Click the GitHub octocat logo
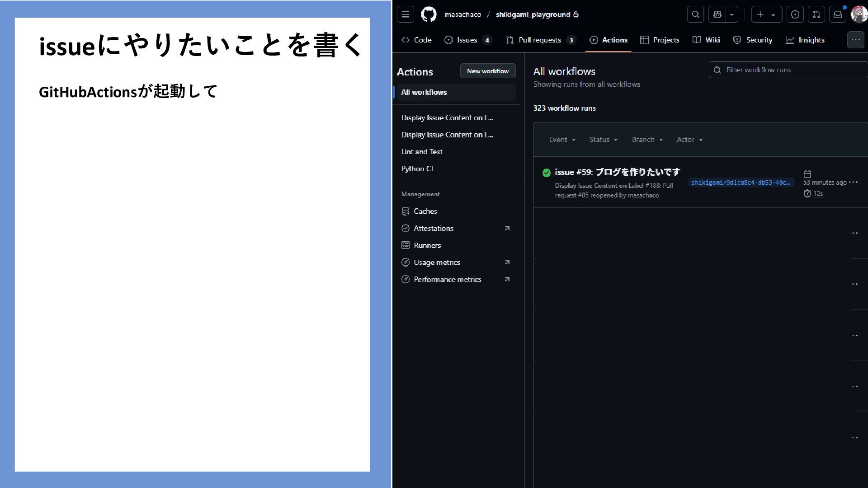This screenshot has height=488, width=868. pos(429,14)
